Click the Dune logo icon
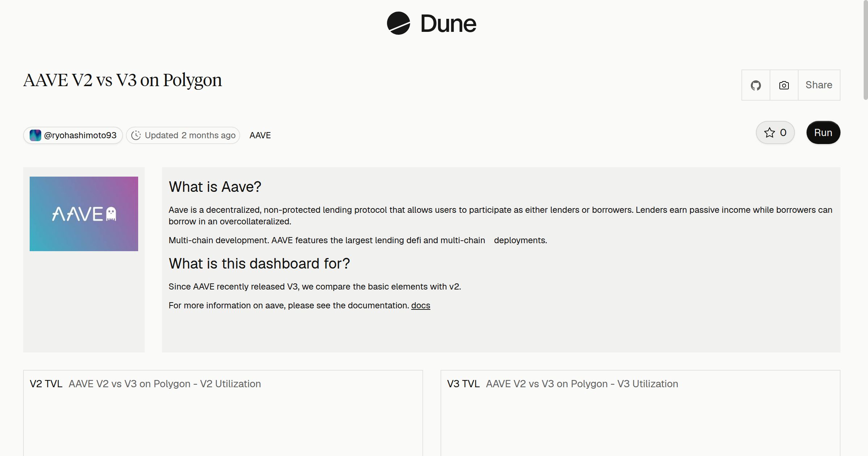Screen dimensions: 868x456 coord(398,23)
